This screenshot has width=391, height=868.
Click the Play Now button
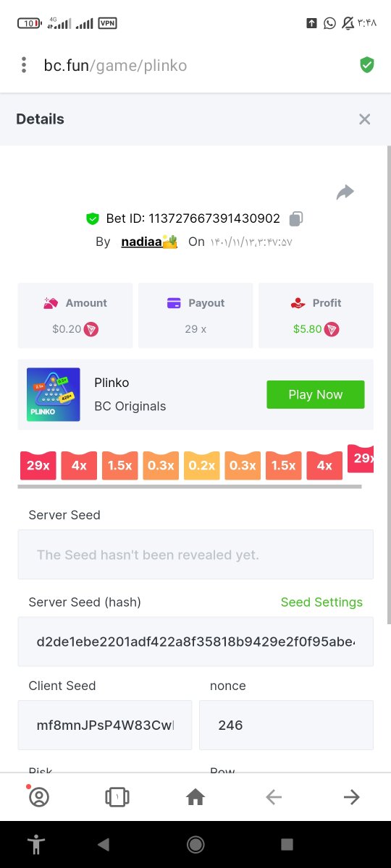pos(316,394)
